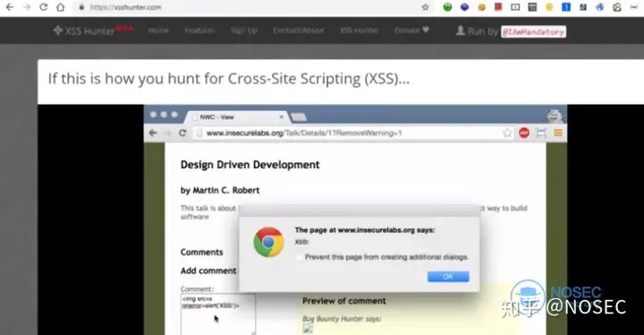Click the reload icon next to insecurelabs.org URL
Screen dimensions: 644x335
(x=182, y=133)
